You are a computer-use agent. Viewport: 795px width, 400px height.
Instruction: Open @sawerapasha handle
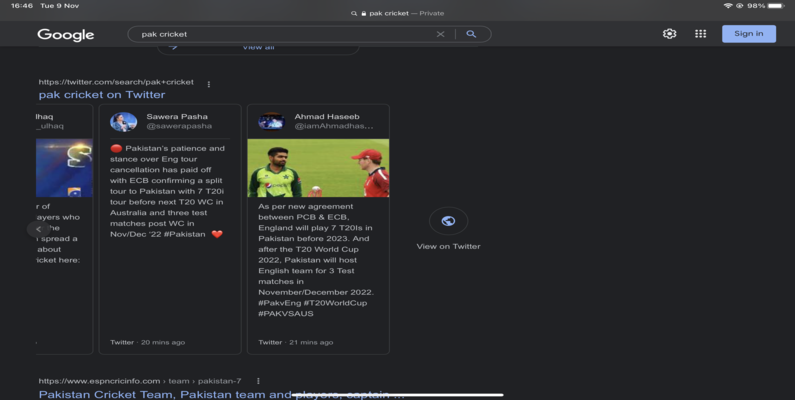179,126
